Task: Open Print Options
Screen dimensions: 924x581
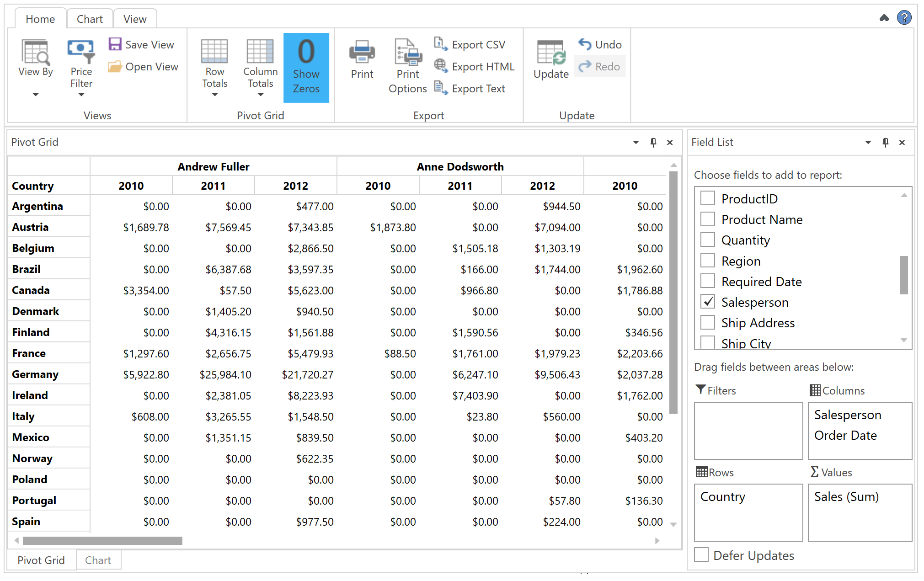Action: click(x=408, y=66)
